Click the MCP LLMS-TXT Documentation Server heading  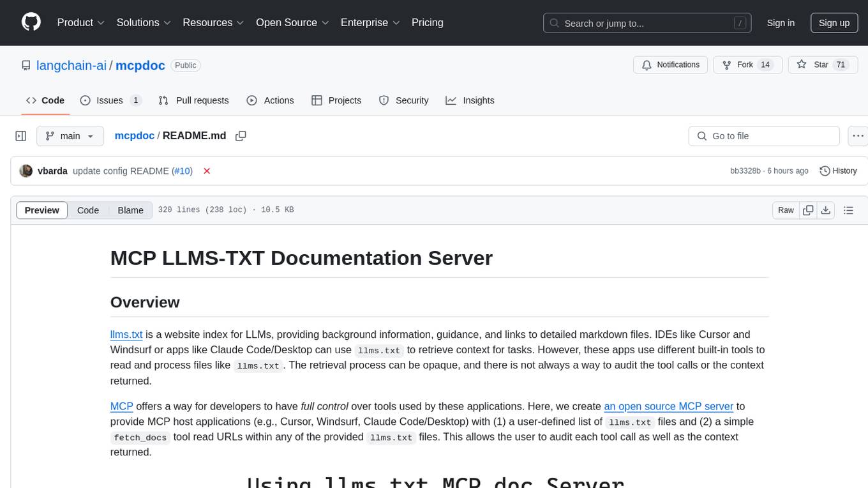pyautogui.click(x=301, y=257)
